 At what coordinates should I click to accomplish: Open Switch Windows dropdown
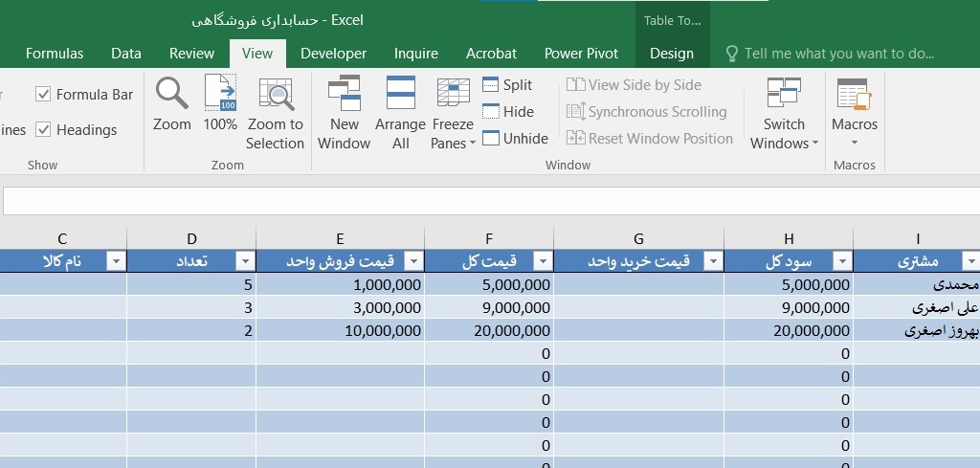tap(784, 113)
